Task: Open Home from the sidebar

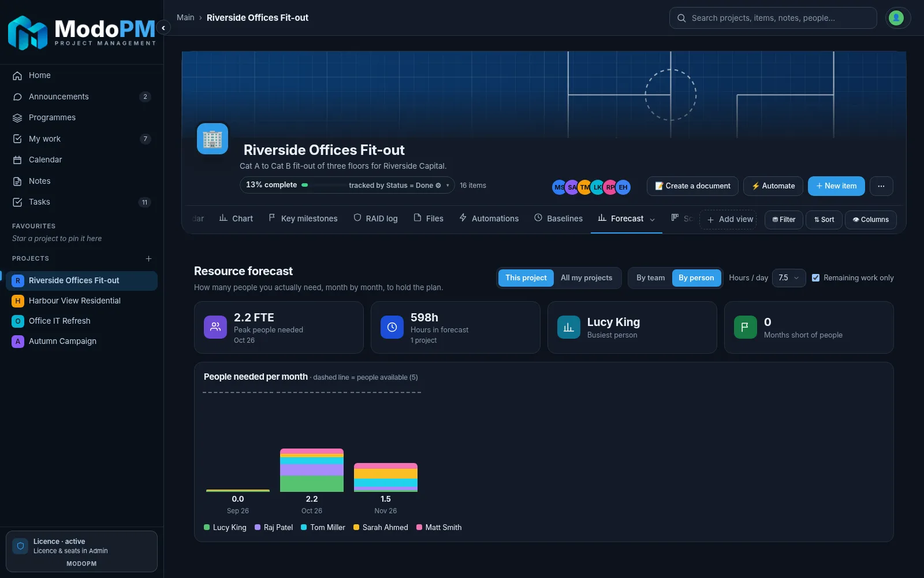Action: coord(81,75)
